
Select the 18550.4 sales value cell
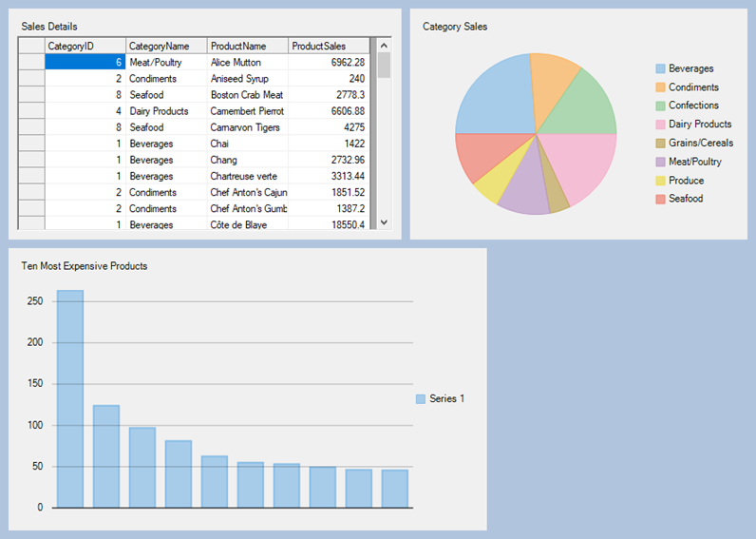coord(329,224)
